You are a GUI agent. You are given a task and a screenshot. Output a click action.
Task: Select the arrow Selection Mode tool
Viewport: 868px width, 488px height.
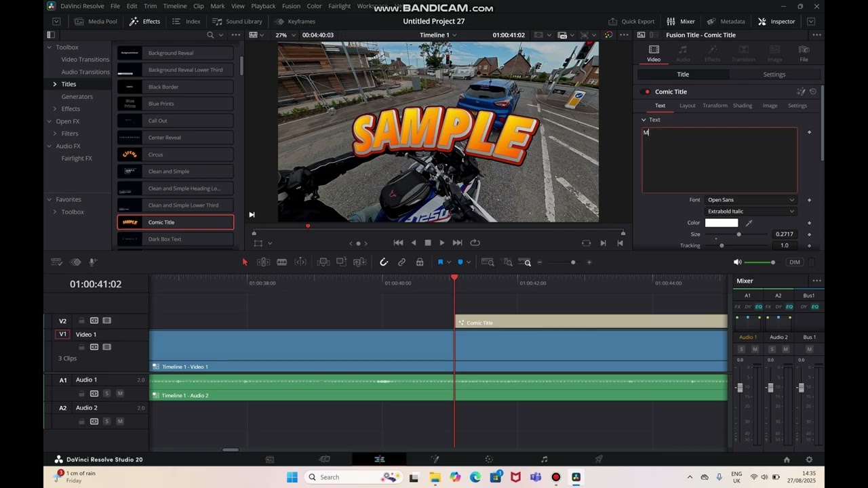pyautogui.click(x=245, y=262)
